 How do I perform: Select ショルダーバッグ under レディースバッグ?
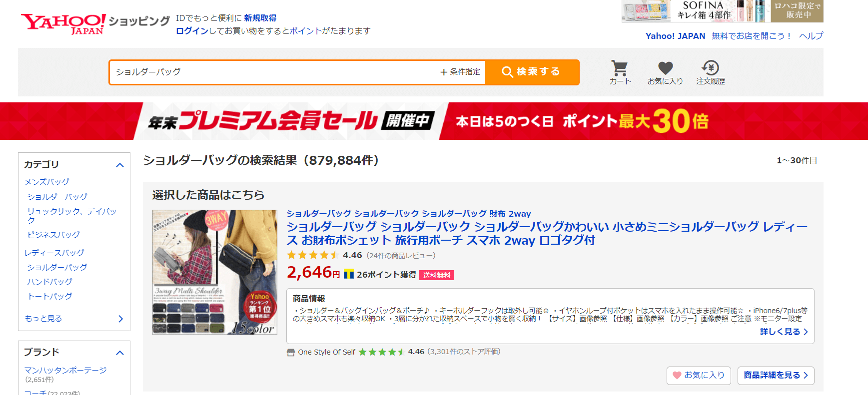click(57, 267)
